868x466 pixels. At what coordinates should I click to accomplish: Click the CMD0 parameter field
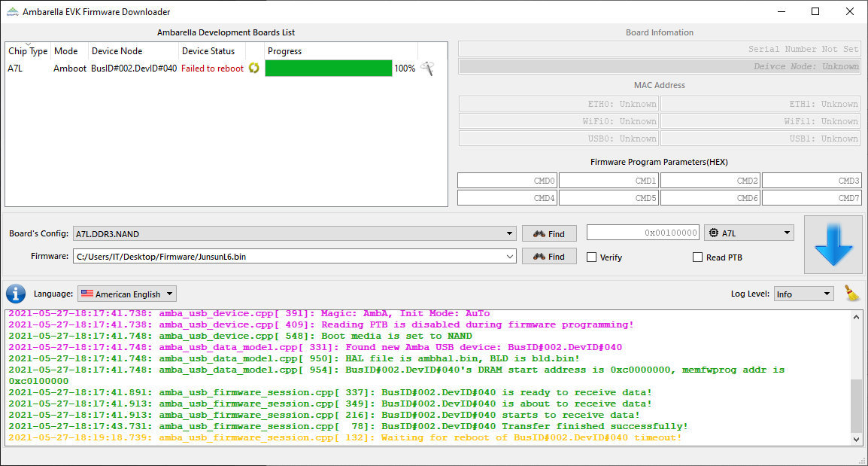tap(507, 181)
